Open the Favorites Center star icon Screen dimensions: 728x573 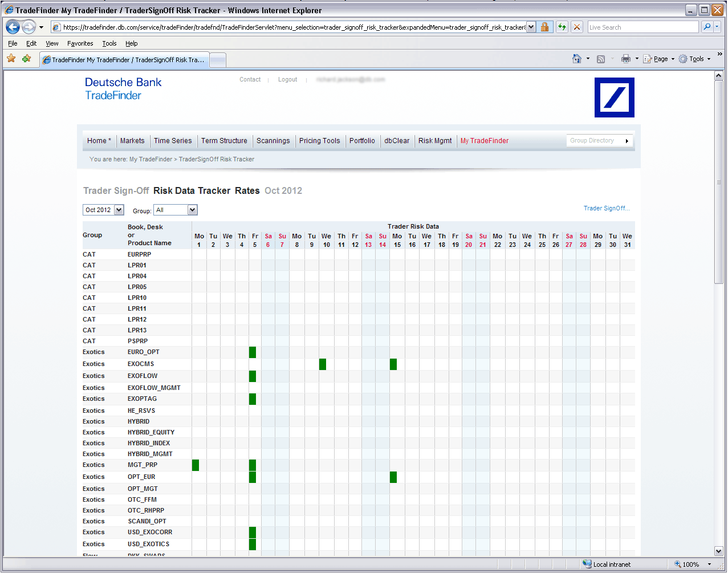pos(11,59)
